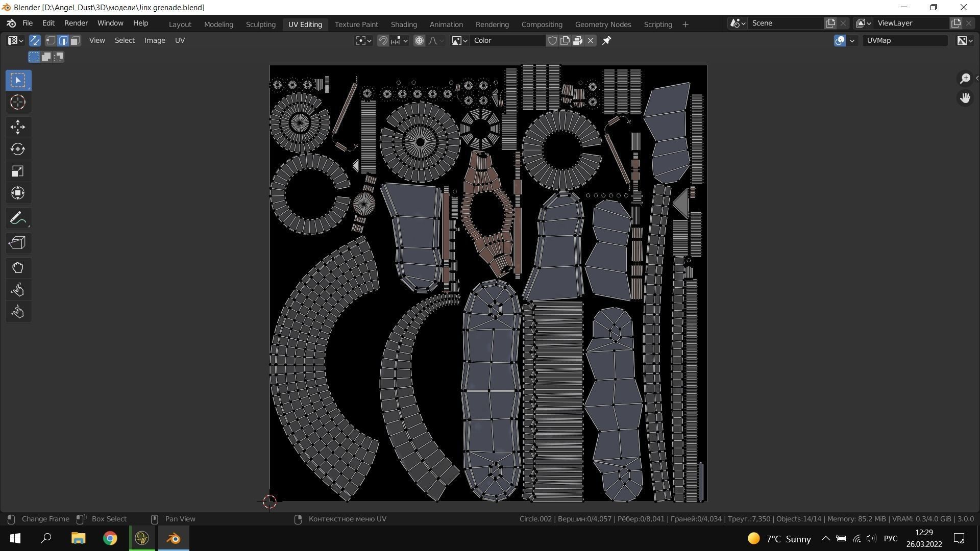Select the Annotate pencil tool
Screen dimensions: 980x551
[18, 218]
